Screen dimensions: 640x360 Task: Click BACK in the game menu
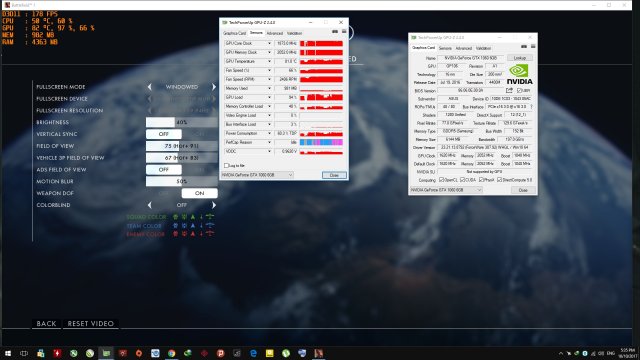[47, 324]
